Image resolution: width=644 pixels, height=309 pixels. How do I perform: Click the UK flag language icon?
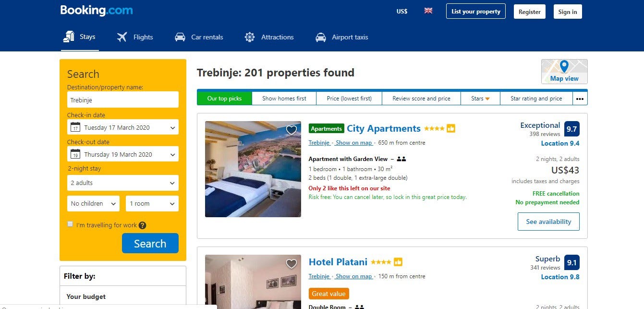tap(428, 11)
